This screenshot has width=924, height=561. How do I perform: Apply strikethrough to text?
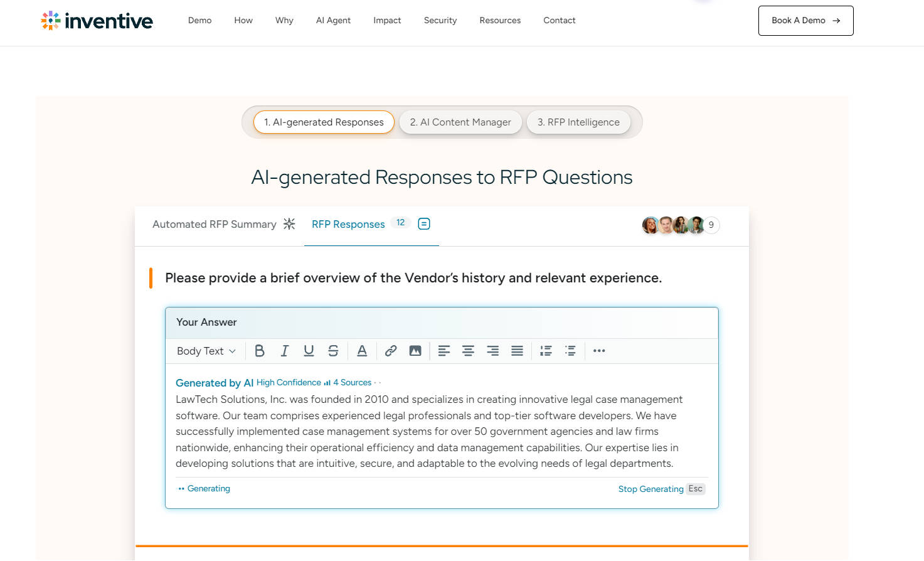(x=333, y=351)
